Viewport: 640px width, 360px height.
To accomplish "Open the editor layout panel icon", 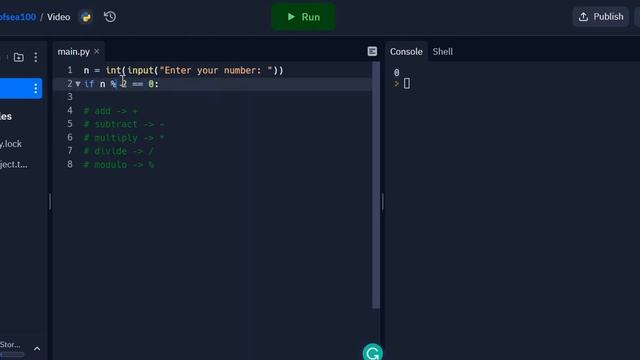I will click(x=372, y=51).
